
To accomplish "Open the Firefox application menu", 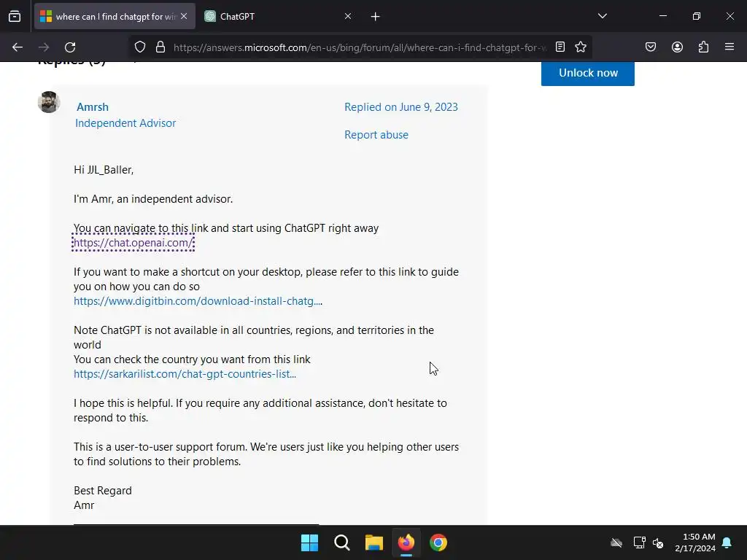I will pos(729,47).
